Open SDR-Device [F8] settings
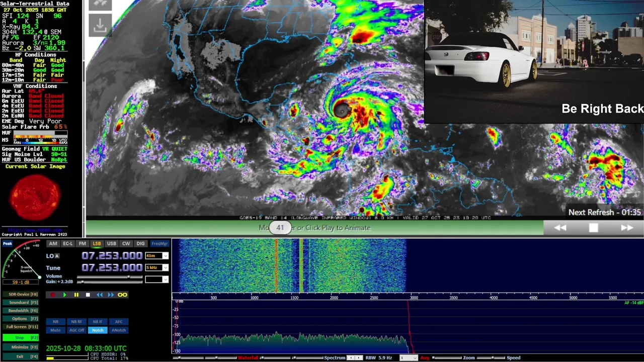 click(x=21, y=294)
